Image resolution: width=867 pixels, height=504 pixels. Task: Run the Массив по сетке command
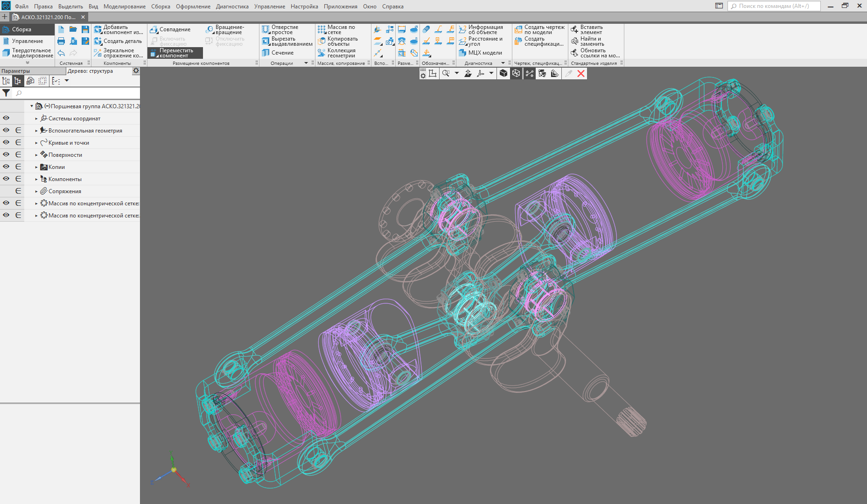pyautogui.click(x=336, y=29)
